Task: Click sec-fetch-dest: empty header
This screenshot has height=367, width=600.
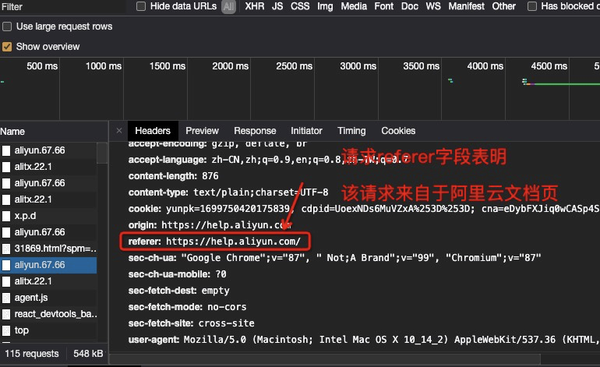Action: point(179,291)
